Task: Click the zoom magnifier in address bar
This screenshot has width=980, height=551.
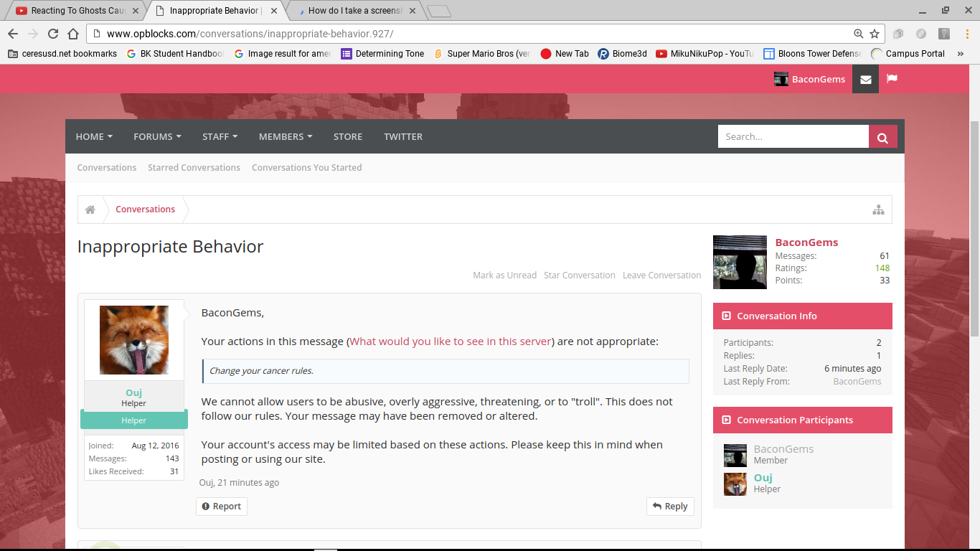Action: [x=859, y=34]
